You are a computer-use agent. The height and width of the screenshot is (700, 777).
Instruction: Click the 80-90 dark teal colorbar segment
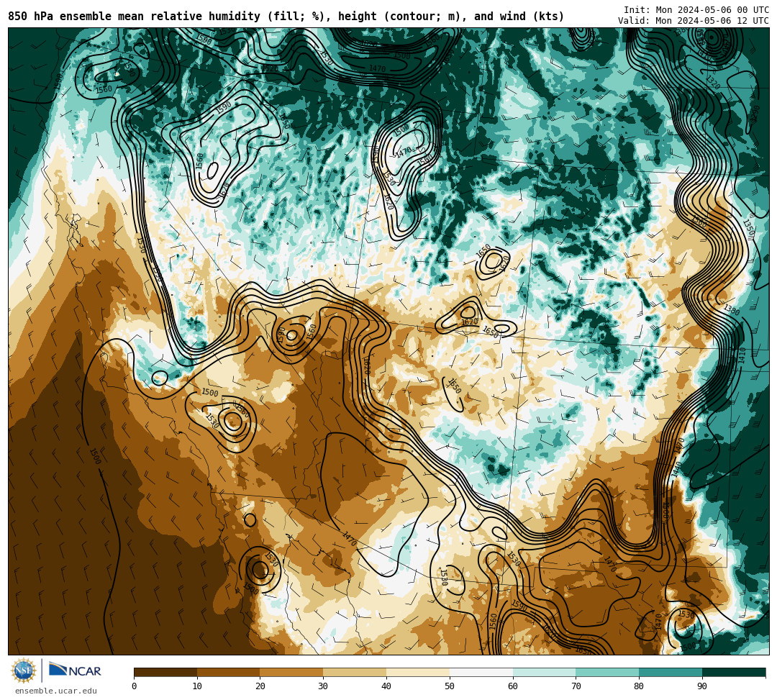tap(671, 672)
